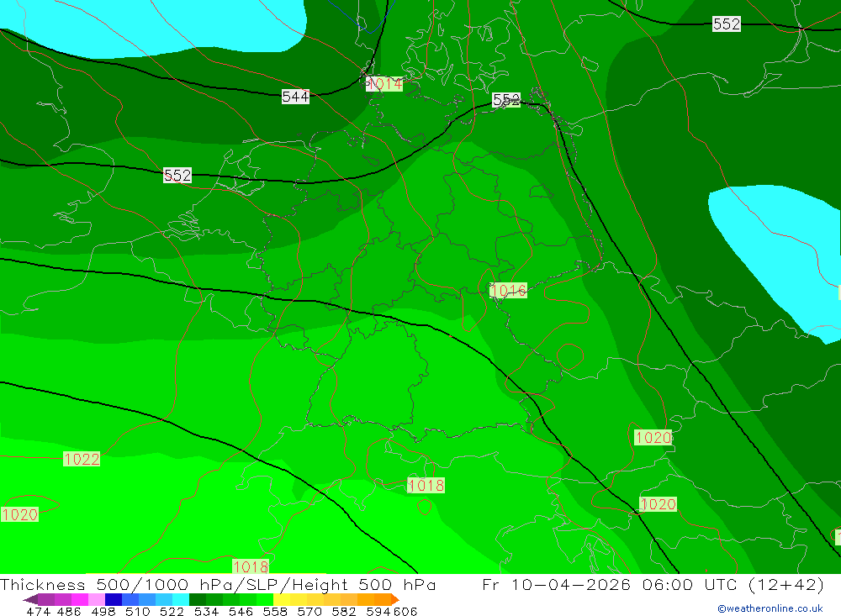This screenshot has height=616, width=841.
Task: Click the purple arrow tip starting the legend
Action: tap(30, 599)
